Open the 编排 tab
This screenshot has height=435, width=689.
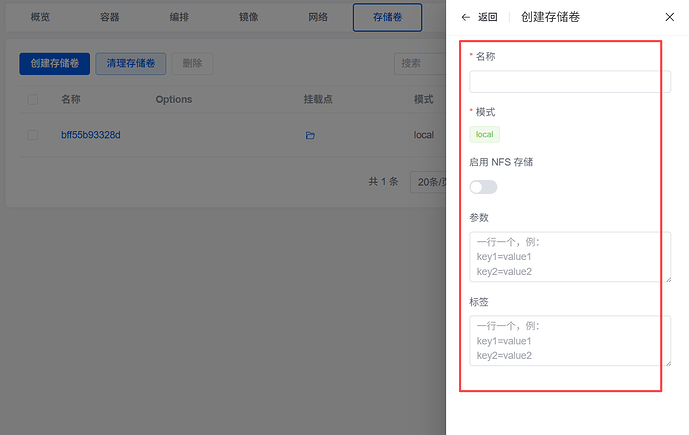coord(181,18)
